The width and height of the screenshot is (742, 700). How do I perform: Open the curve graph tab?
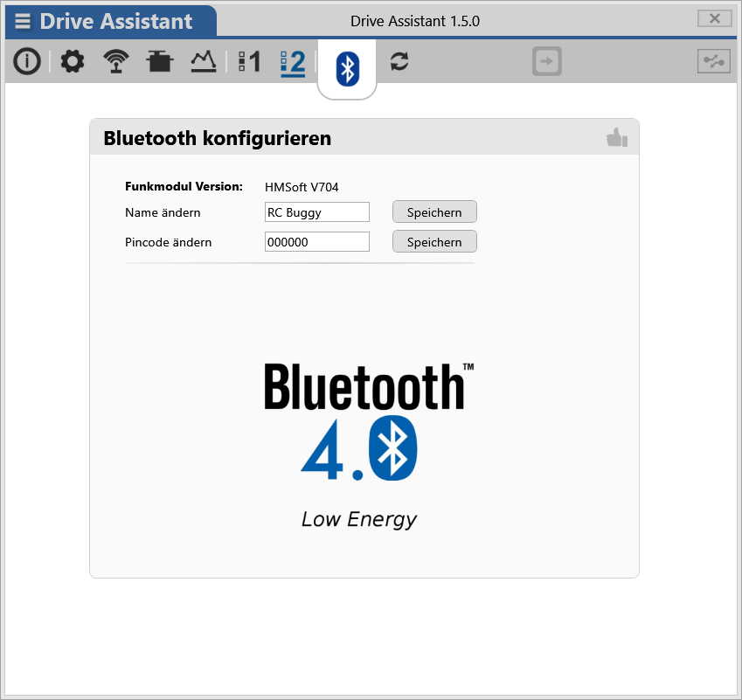(204, 61)
